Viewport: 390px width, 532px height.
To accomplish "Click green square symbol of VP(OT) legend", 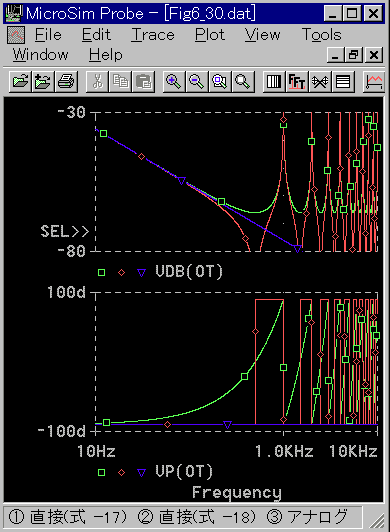I will tap(101, 472).
